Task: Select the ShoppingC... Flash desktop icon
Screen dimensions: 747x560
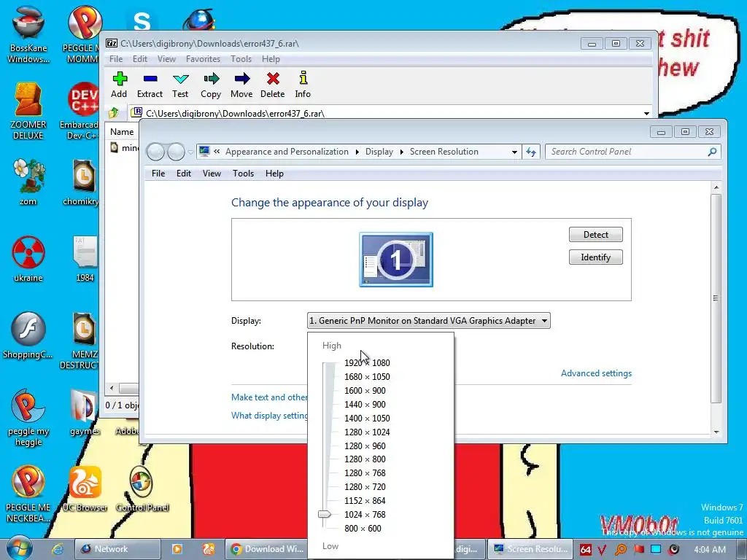Action: (x=28, y=335)
